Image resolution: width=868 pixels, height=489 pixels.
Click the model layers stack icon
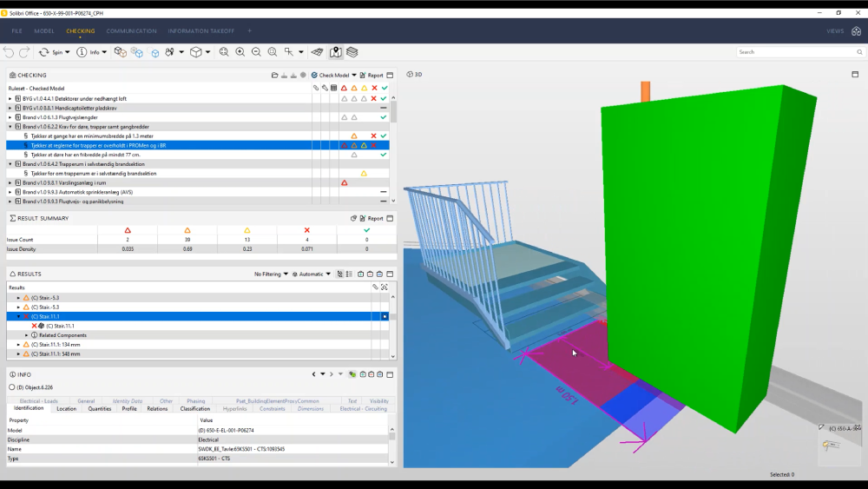pos(352,52)
